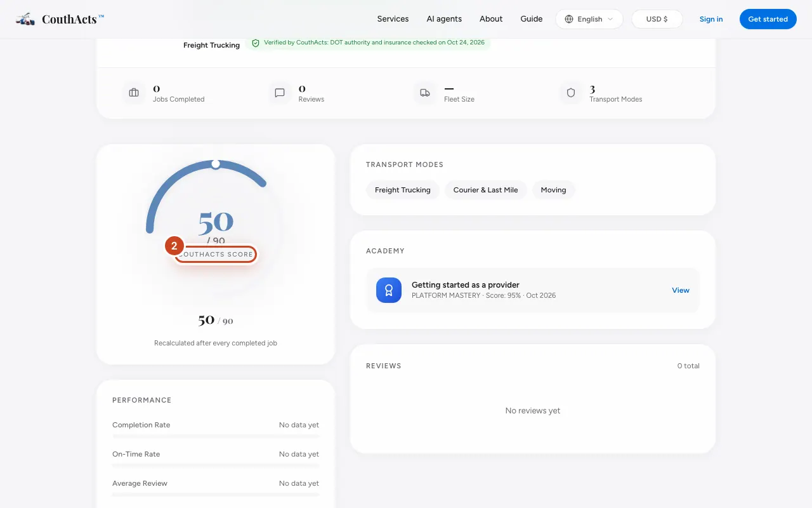Open the Guide page
Screen dimensions: 812x508
coord(532,19)
